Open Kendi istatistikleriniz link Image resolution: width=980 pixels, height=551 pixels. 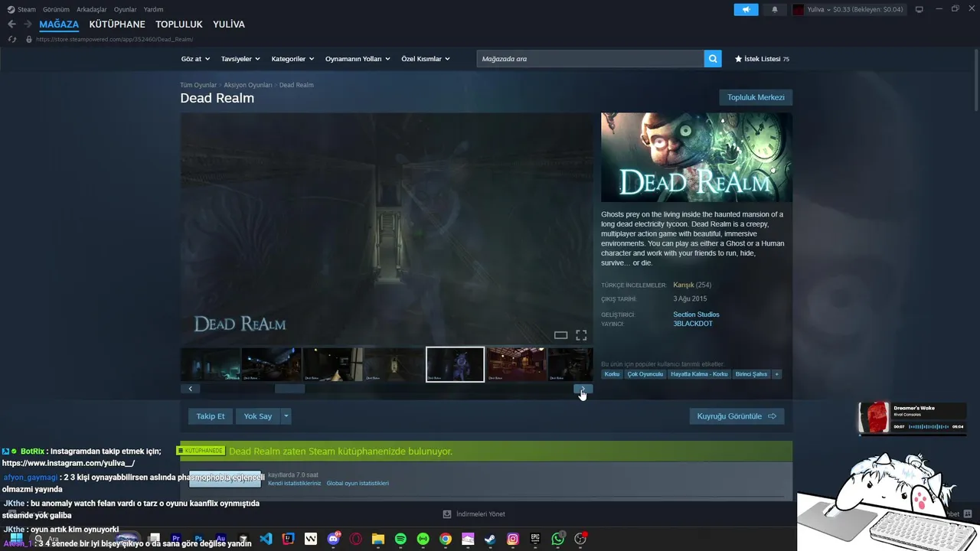pyautogui.click(x=294, y=484)
